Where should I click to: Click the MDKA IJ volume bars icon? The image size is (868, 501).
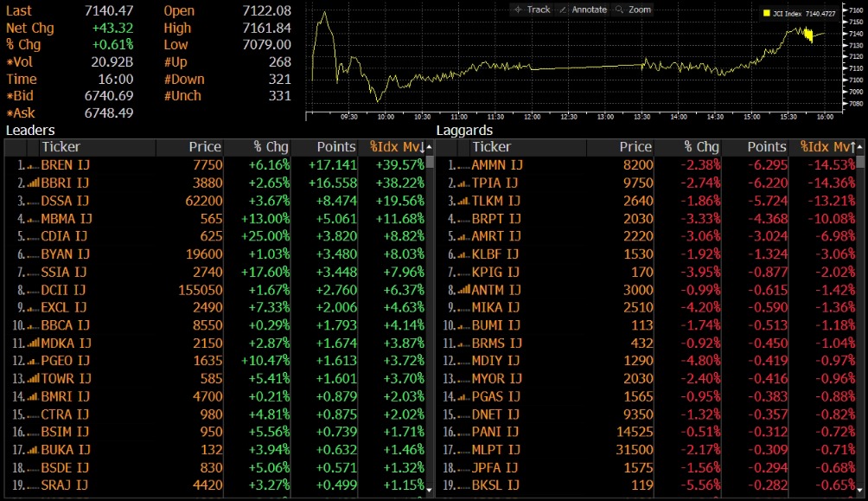click(x=33, y=343)
